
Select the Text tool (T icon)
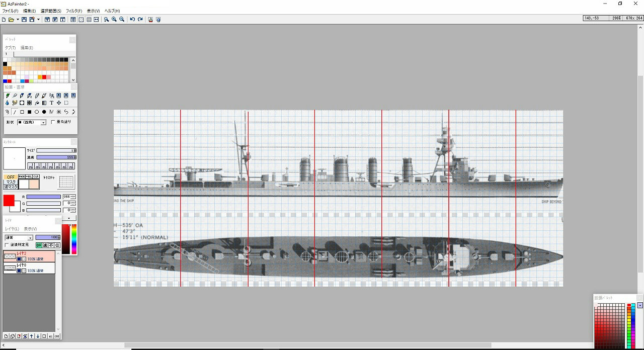click(51, 103)
